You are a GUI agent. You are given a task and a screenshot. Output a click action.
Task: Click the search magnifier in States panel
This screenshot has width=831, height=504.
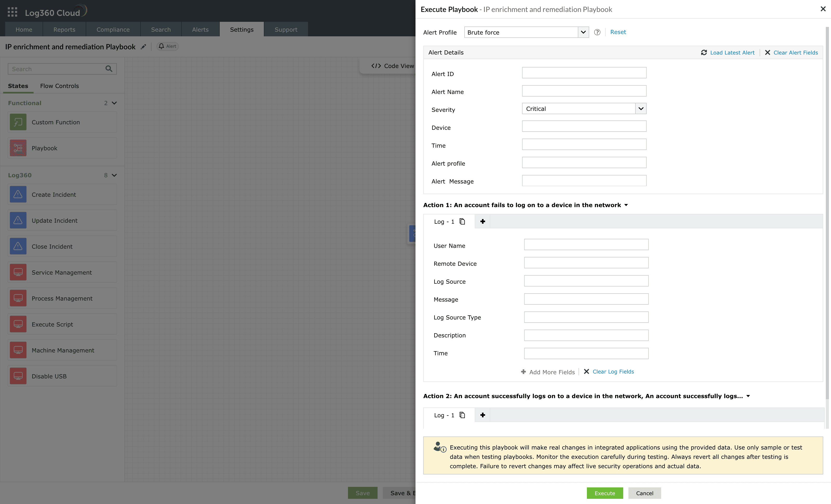[x=109, y=69]
